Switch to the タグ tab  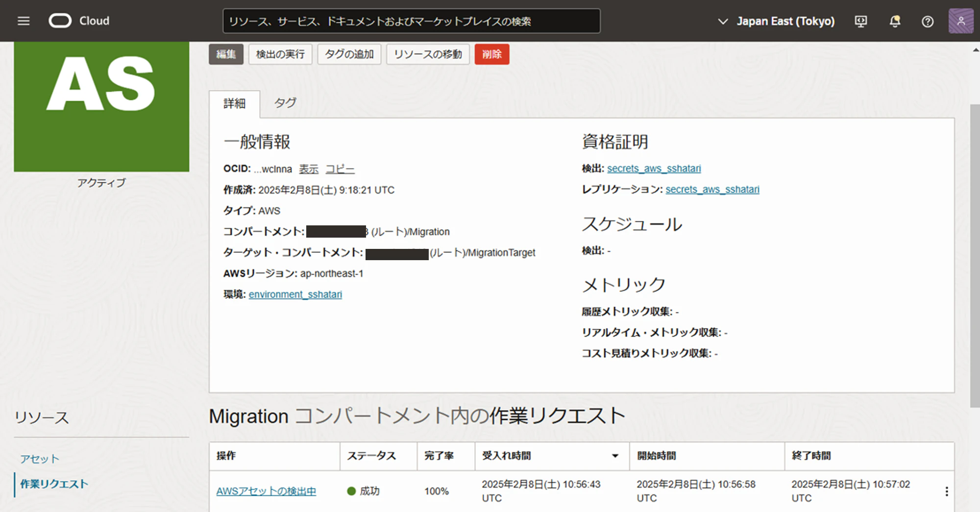(x=285, y=103)
